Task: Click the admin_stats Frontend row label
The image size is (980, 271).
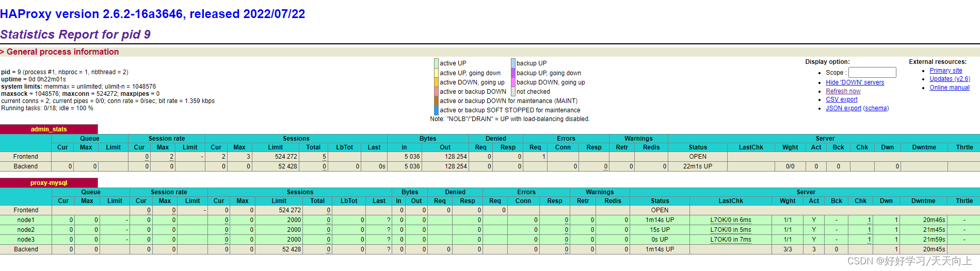Action: [x=26, y=157]
